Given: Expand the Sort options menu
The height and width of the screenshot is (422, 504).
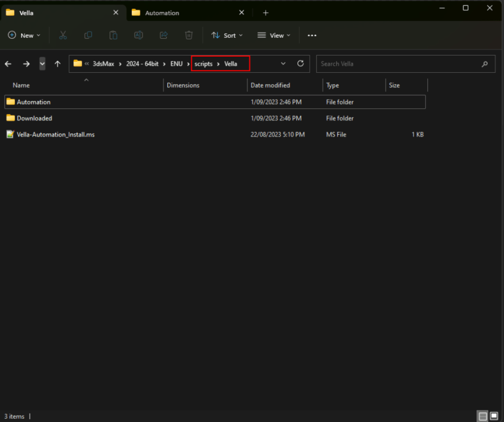Looking at the screenshot, I should tap(227, 35).
